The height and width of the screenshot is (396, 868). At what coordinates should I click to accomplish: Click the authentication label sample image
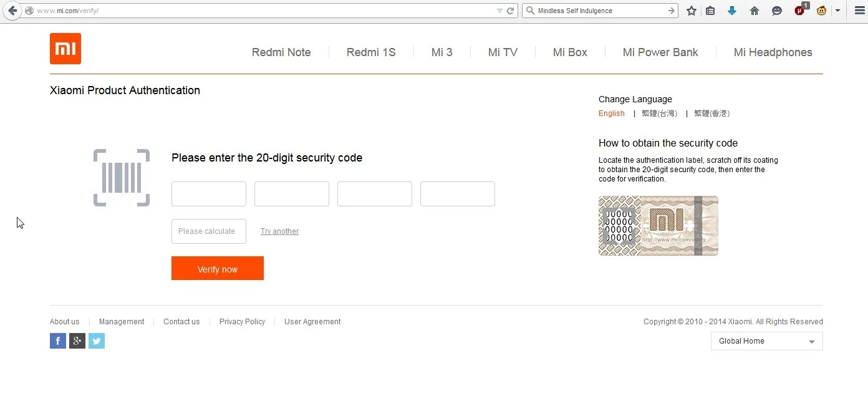[x=658, y=226]
